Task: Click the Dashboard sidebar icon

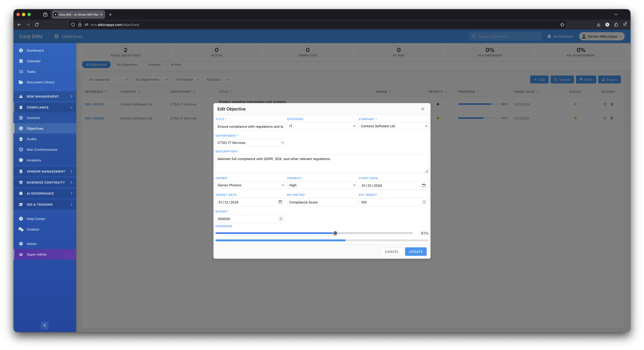Action: (21, 50)
